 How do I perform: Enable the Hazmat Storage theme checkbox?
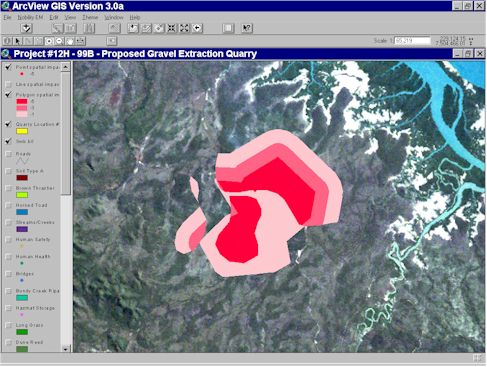[8, 308]
